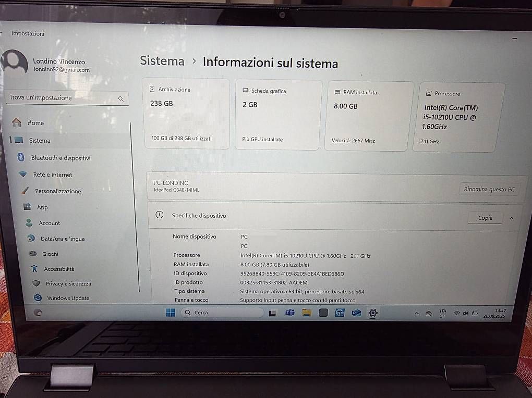Viewport: 532px width, 398px height.
Task: Collapse the Specifiche dispositivo section chevron
Action: click(511, 218)
